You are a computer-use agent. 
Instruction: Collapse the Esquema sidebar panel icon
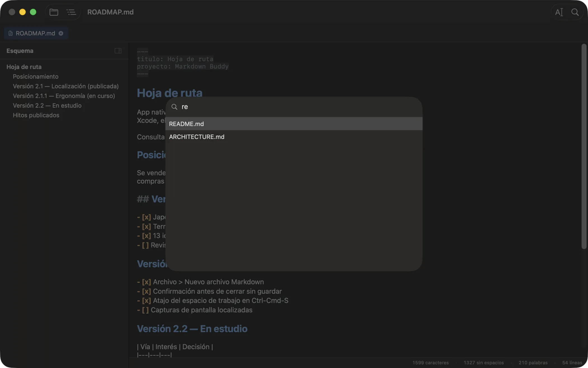click(x=118, y=51)
